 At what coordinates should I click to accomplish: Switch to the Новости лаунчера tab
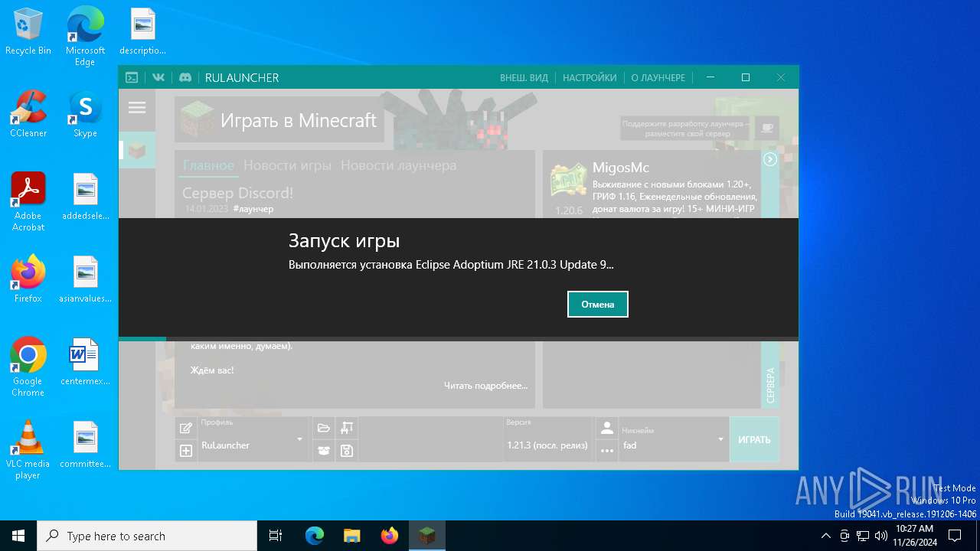(398, 165)
